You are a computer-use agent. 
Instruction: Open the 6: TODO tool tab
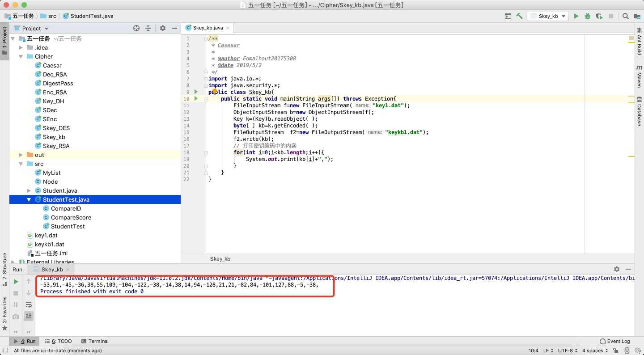pyautogui.click(x=58, y=341)
